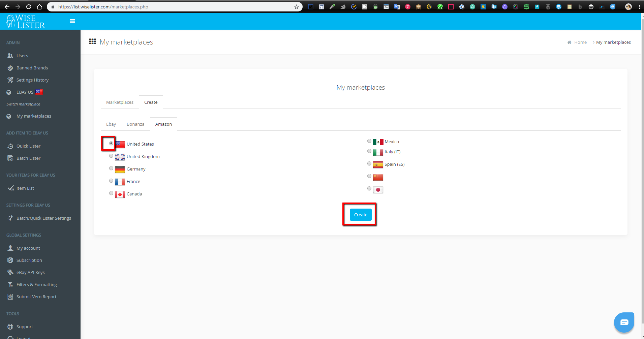Click the My marketplaces globe icon in sidebar
The width and height of the screenshot is (644, 339).
point(9,116)
